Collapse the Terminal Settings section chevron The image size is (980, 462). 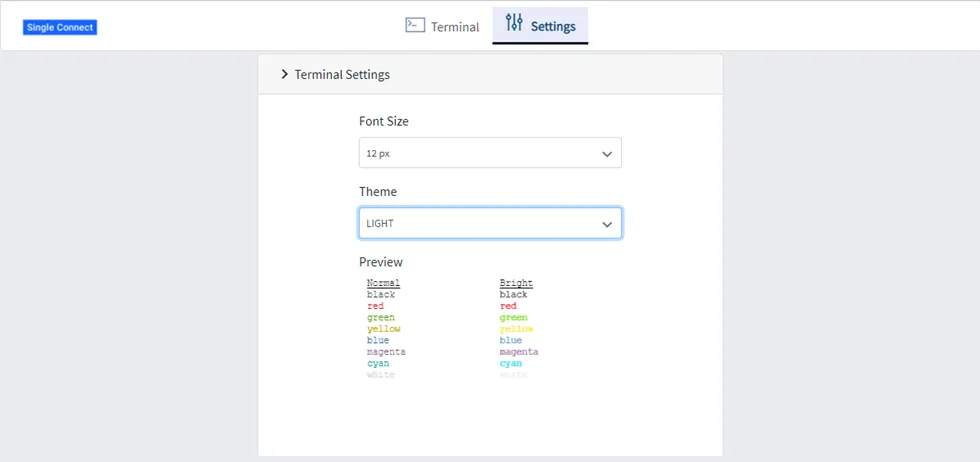tap(284, 74)
